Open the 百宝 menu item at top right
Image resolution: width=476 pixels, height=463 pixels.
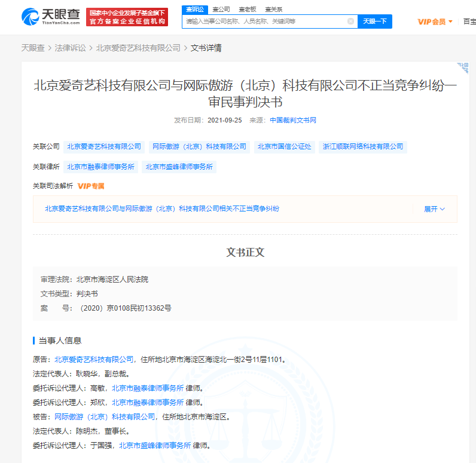pos(469,22)
